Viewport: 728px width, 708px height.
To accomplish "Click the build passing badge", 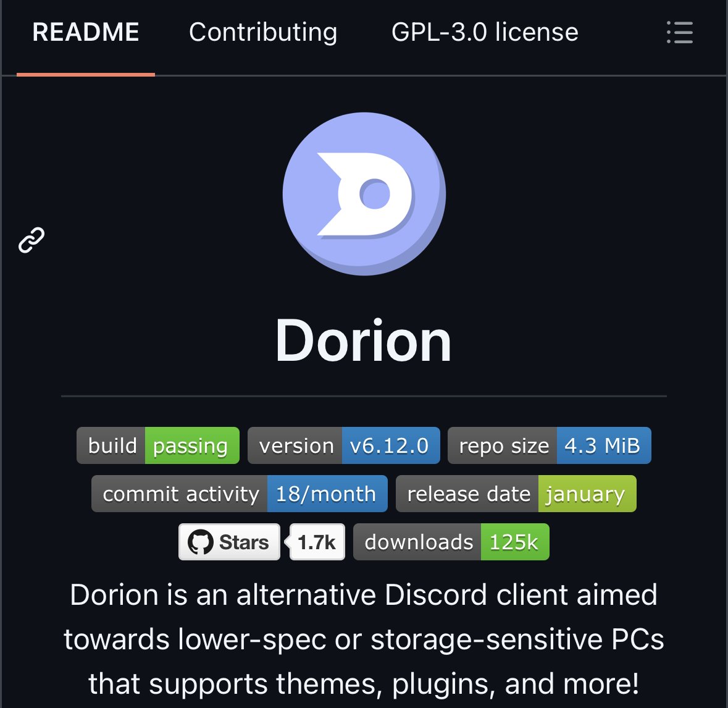I will tap(157, 445).
